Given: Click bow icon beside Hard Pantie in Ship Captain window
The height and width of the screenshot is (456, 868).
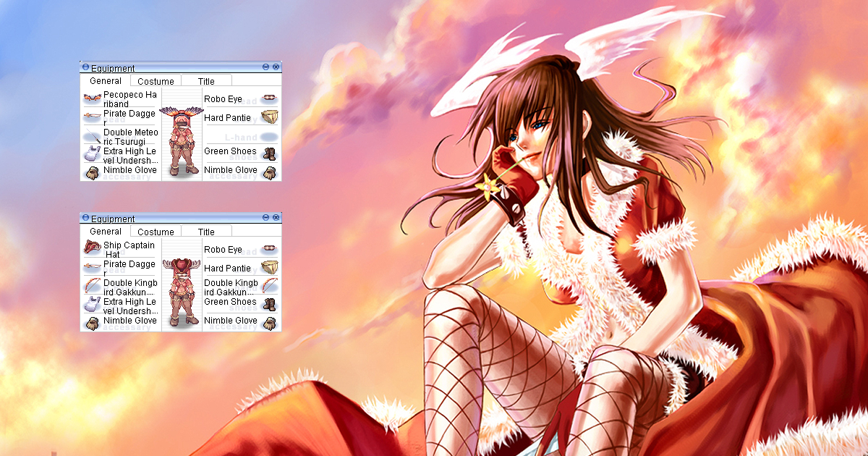Looking at the screenshot, I should 270,285.
